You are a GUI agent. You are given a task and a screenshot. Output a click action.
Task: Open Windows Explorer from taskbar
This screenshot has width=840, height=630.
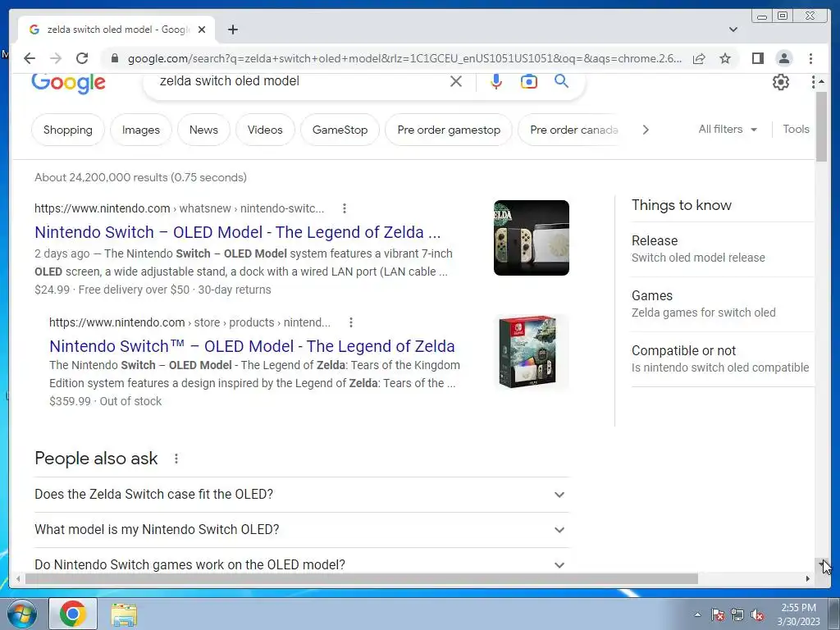pyautogui.click(x=124, y=614)
